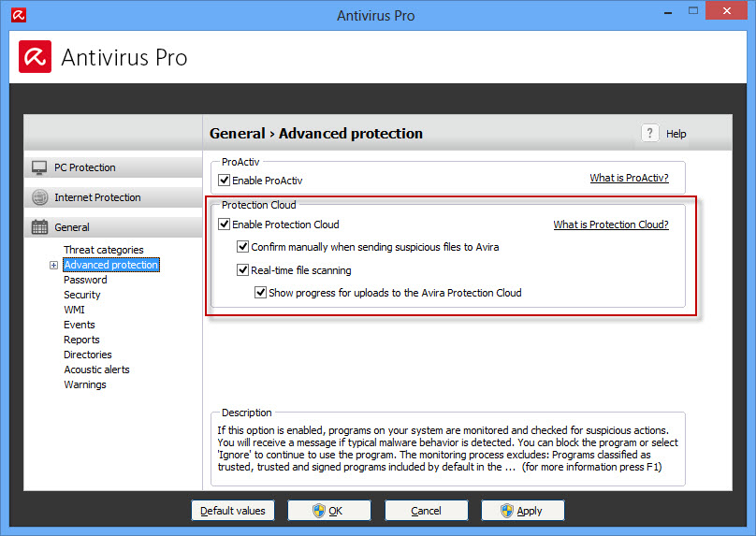Toggle Enable ProActiv checkbox

225,181
